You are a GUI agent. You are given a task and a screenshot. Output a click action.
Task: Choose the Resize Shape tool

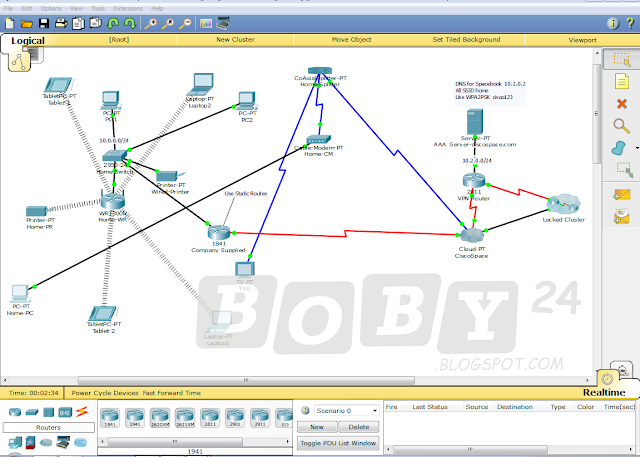pyautogui.click(x=624, y=170)
